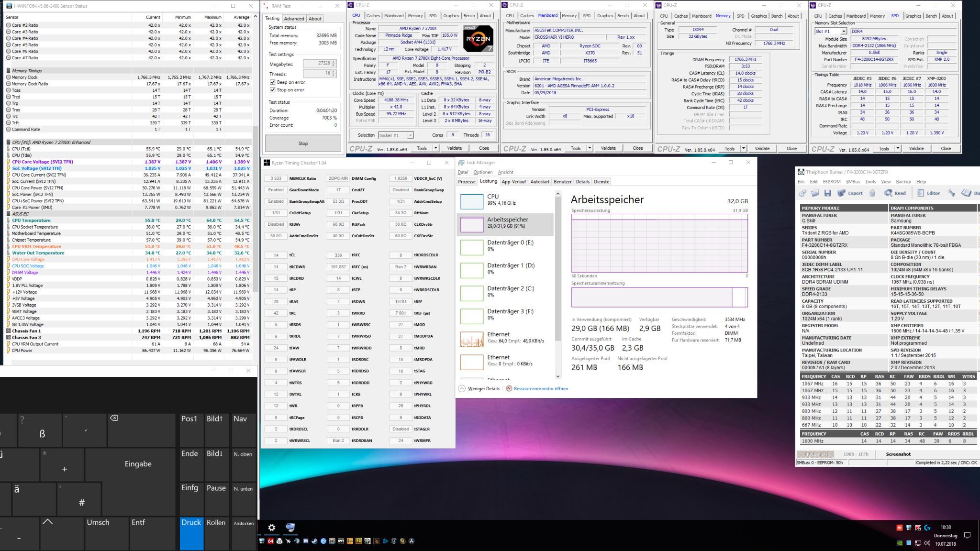The height and width of the screenshot is (551, 980).
Task: Select the Arbeitsspeicher memory graph thumbnail
Action: [472, 224]
